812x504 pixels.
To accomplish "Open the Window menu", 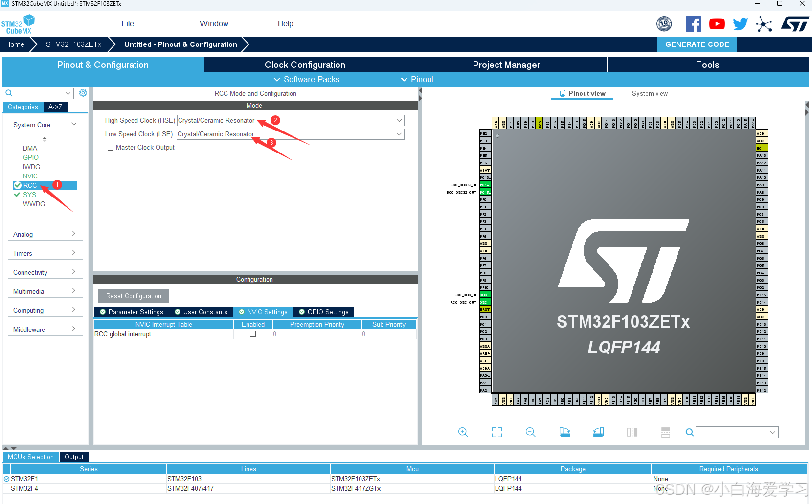I will [x=214, y=23].
